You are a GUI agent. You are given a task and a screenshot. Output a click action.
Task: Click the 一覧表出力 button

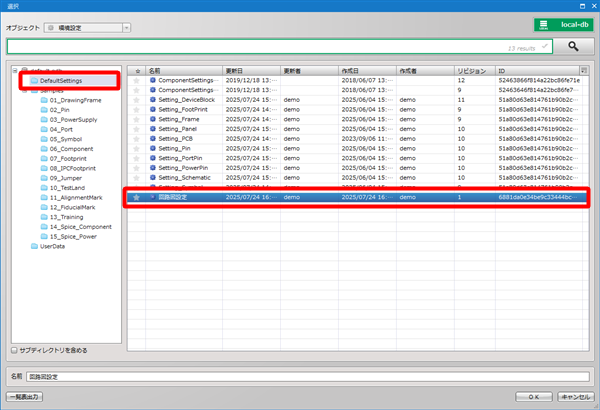point(23,397)
